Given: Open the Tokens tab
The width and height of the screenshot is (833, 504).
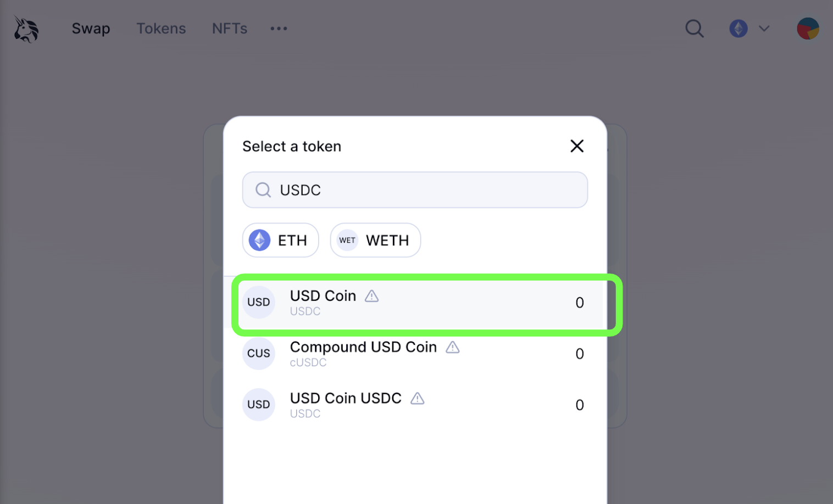Looking at the screenshot, I should [x=161, y=29].
